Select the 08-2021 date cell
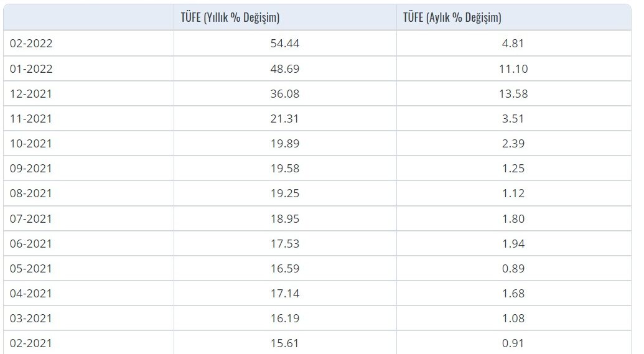The width and height of the screenshot is (644, 354). (31, 193)
